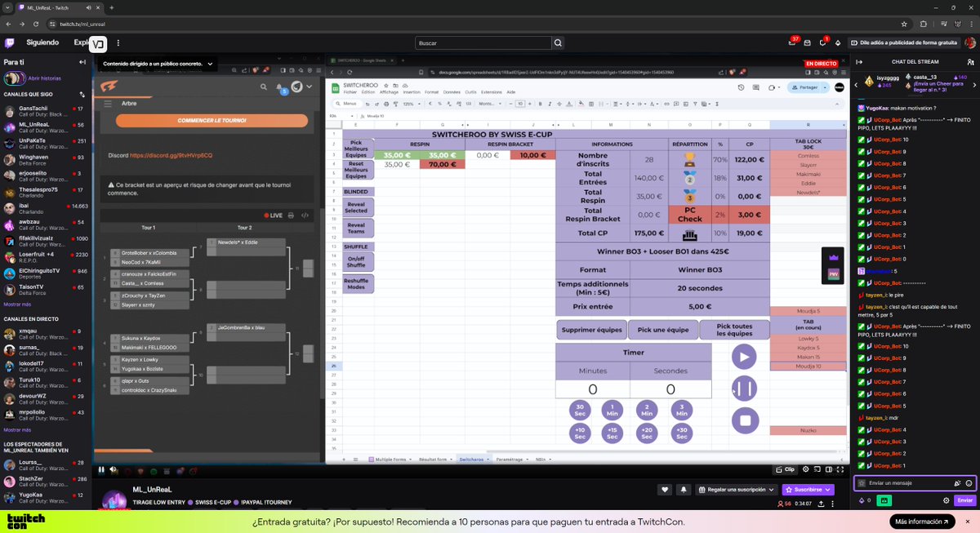Click COMMENCER LE TOURNOI in stream
This screenshot has height=533, width=980.
click(x=212, y=121)
